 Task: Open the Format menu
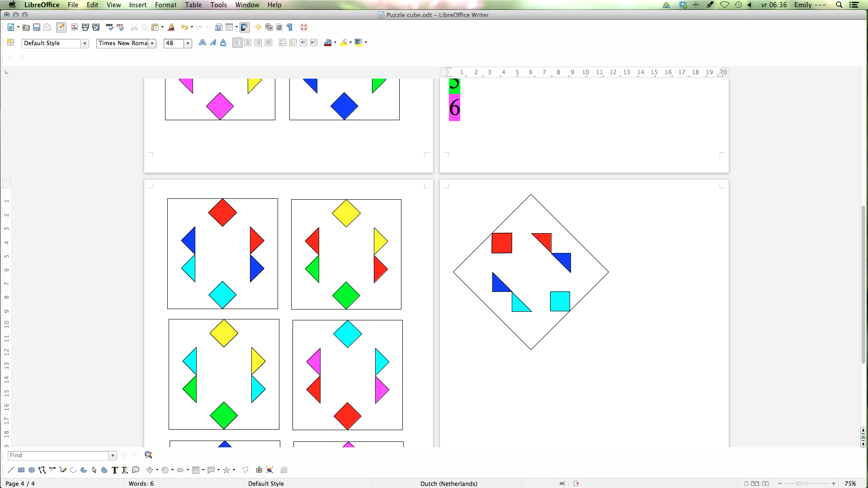click(x=165, y=5)
